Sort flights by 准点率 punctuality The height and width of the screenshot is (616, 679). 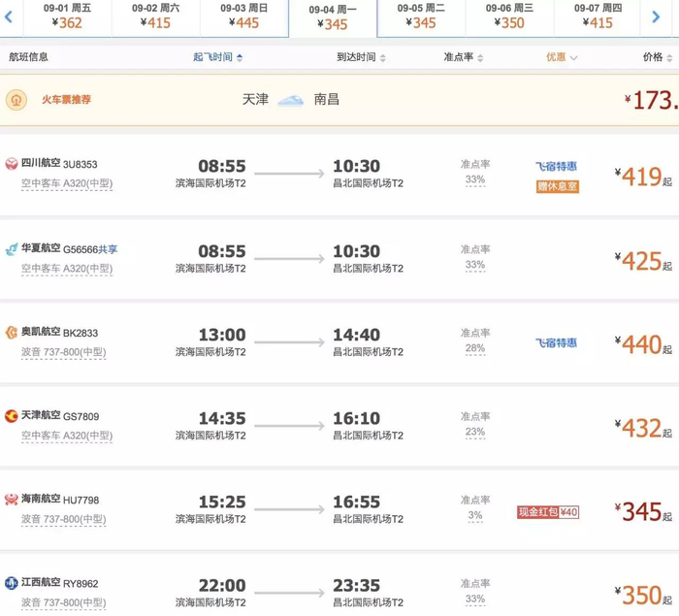pyautogui.click(x=463, y=57)
